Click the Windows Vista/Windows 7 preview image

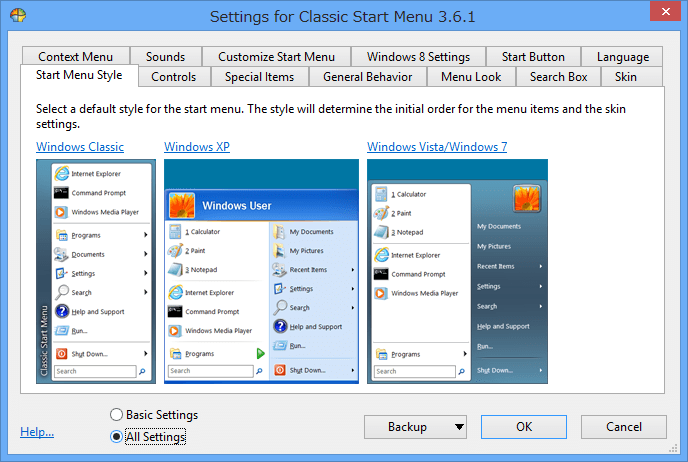[456, 269]
